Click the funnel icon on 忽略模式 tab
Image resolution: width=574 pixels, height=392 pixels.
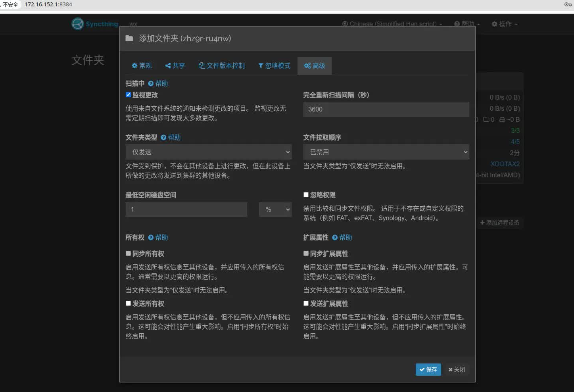[260, 65]
